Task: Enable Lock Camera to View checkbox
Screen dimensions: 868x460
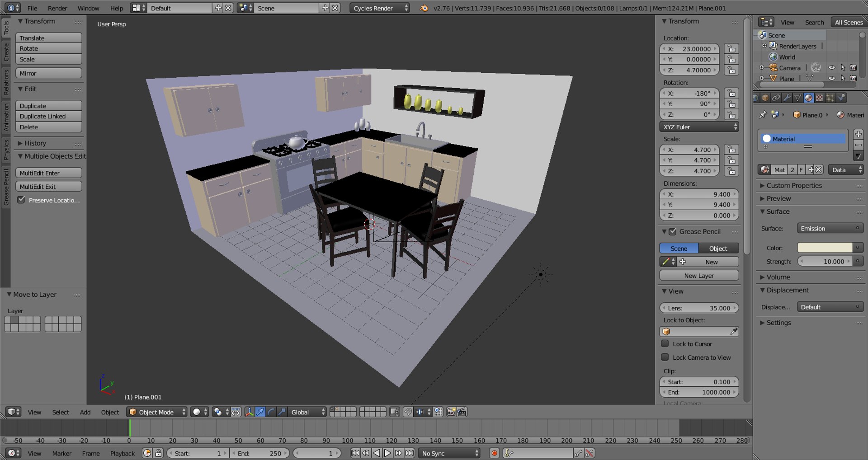Action: 665,357
